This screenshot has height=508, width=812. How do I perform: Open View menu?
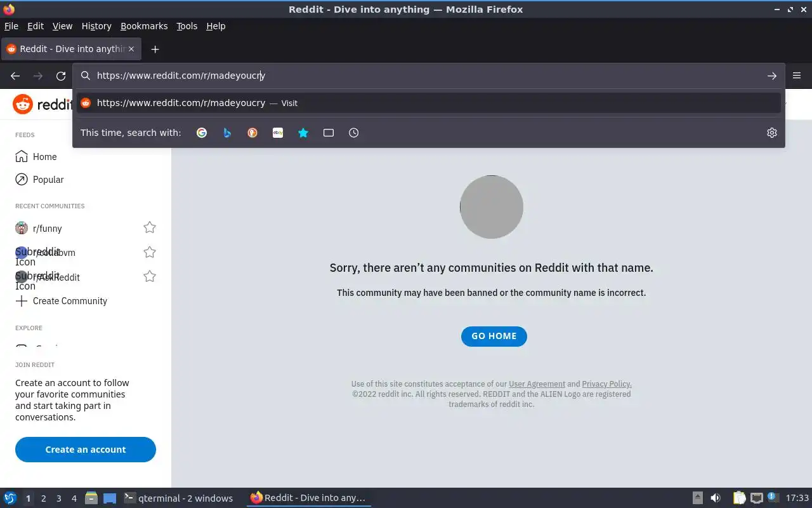(x=62, y=26)
